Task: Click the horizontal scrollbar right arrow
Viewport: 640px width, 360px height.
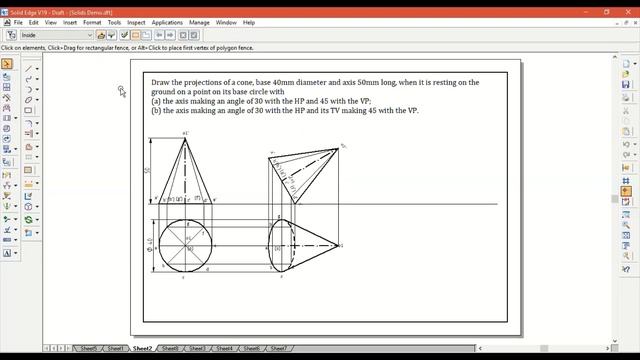Action: 607,348
